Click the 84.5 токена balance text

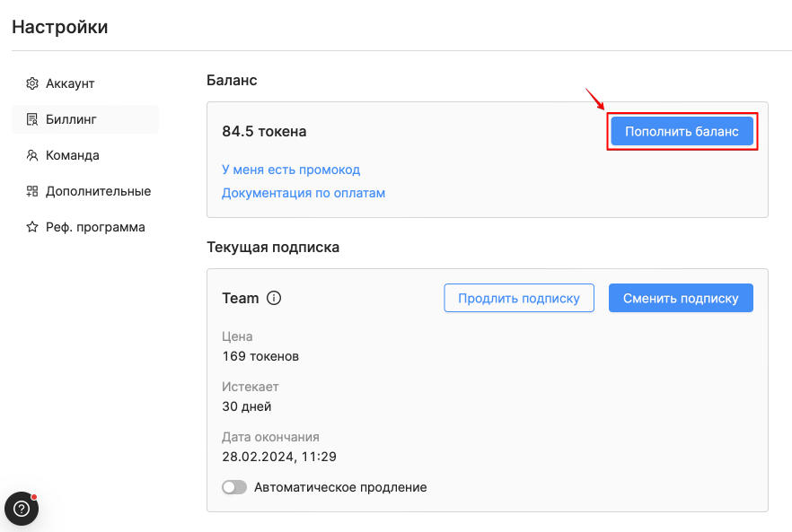264,131
